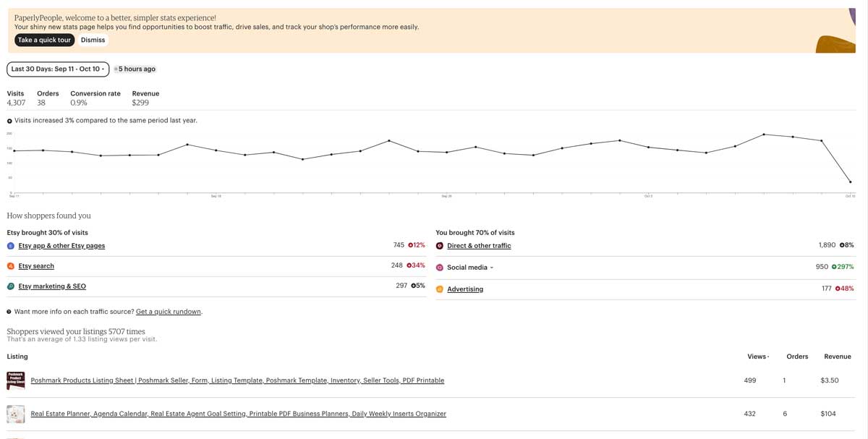Click the 5 hours ago update label
868x439 pixels.
pos(137,69)
